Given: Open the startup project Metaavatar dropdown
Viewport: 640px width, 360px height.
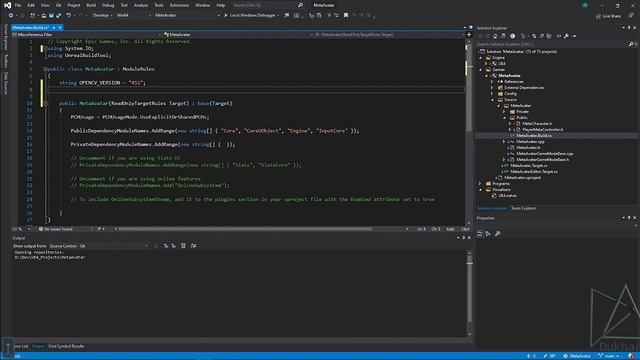Looking at the screenshot, I should [187, 16].
